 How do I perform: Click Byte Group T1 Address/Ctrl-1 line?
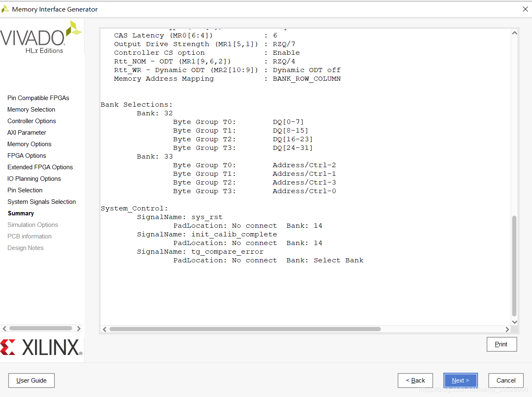coord(255,174)
